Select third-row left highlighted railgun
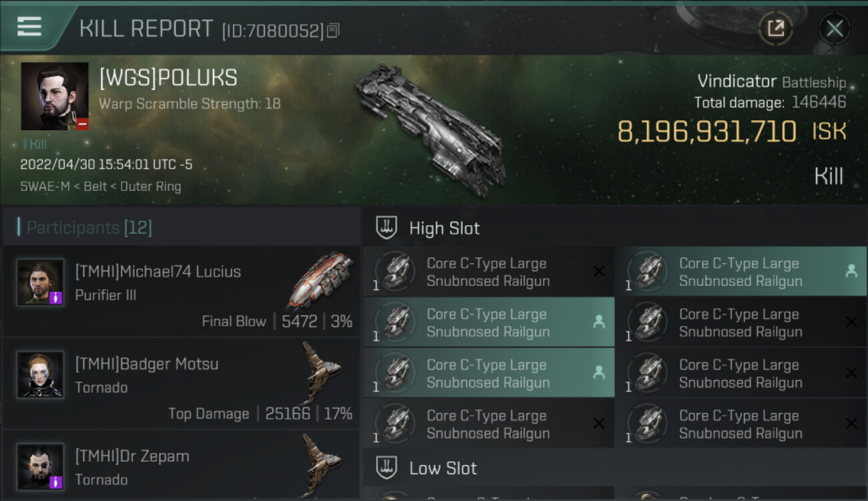 point(489,373)
